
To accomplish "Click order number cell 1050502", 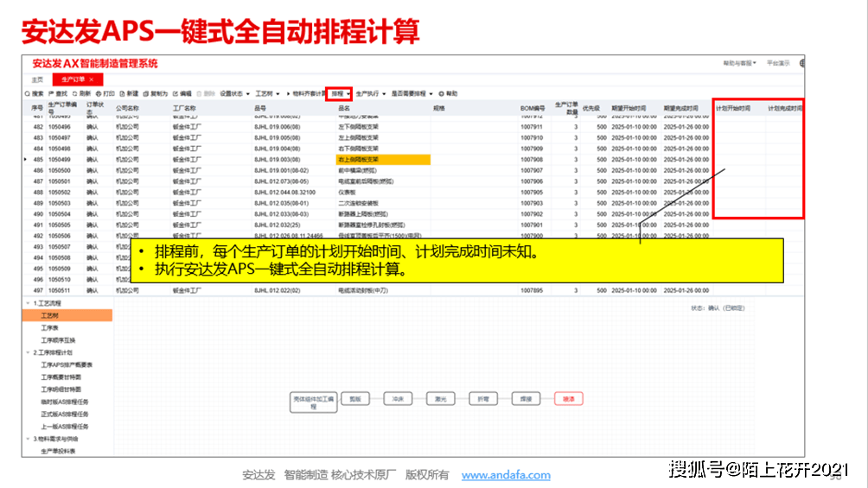I will pyautogui.click(x=60, y=193).
